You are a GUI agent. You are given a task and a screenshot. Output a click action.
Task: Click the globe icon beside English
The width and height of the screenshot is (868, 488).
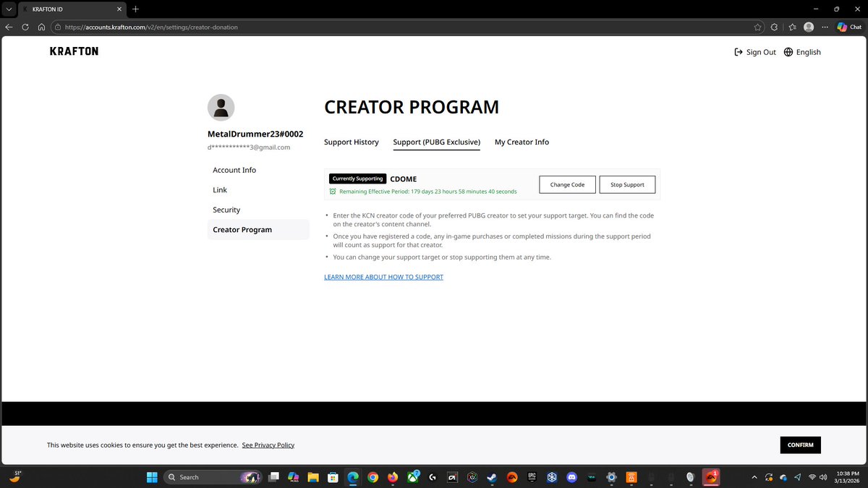[788, 52]
